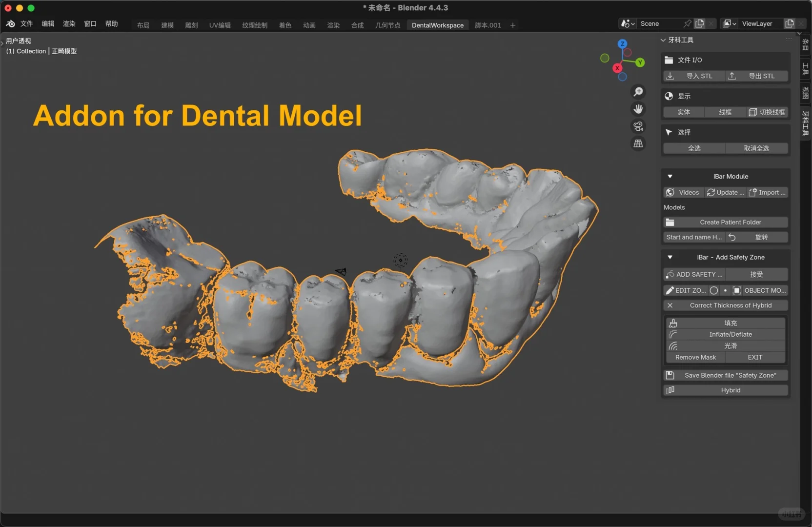Image resolution: width=812 pixels, height=527 pixels.
Task: Open the 视图 sidebar tab
Action: point(806,92)
